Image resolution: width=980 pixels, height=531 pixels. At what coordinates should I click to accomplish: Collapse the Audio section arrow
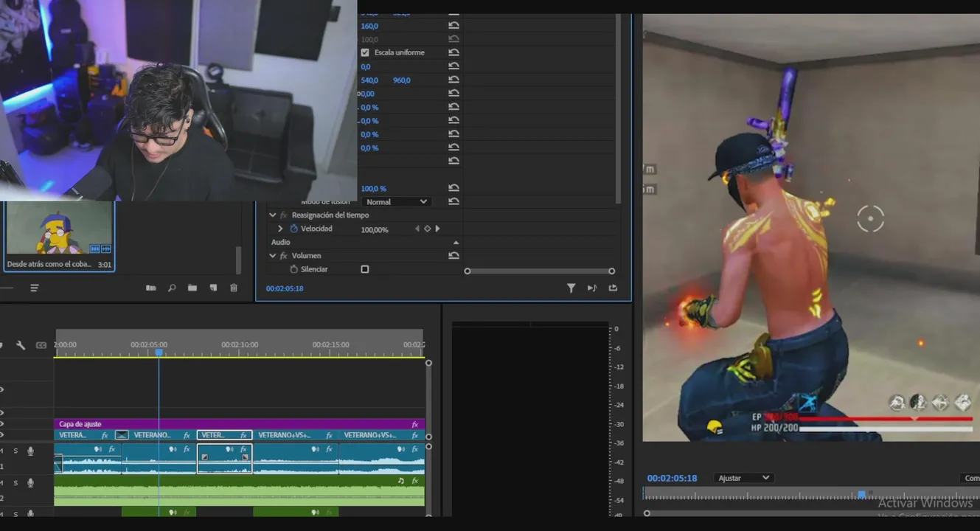click(456, 242)
